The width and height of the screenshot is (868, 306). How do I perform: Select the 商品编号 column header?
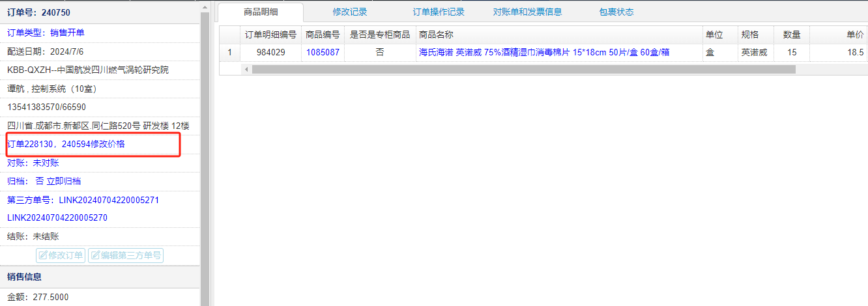323,35
